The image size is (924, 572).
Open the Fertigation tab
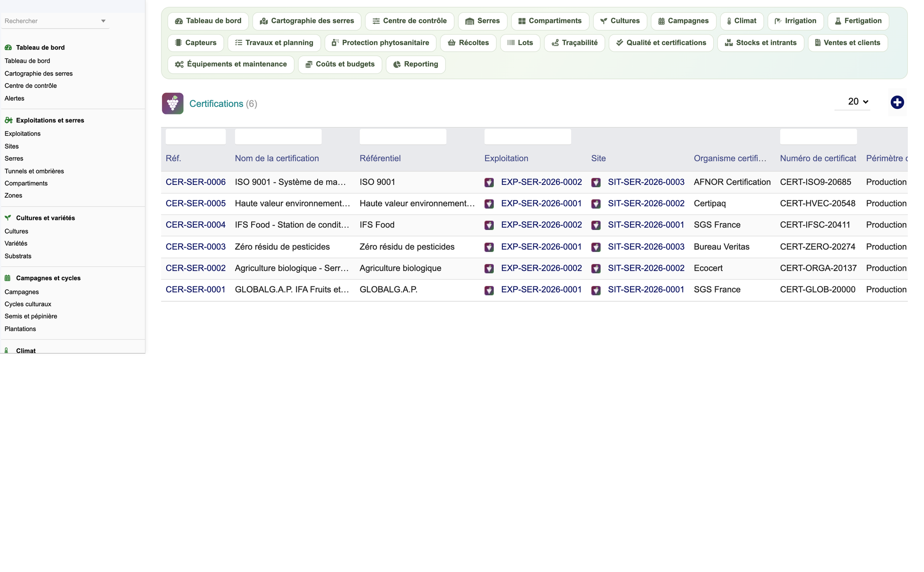(858, 21)
